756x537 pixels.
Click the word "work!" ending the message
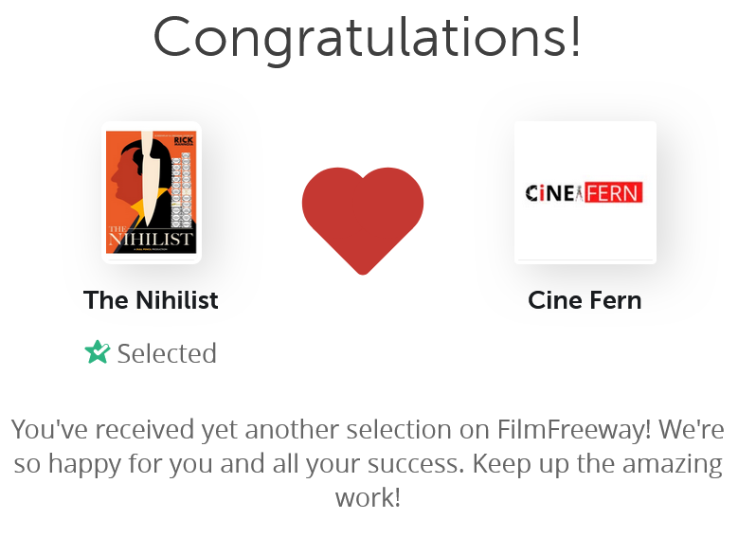coord(369,497)
